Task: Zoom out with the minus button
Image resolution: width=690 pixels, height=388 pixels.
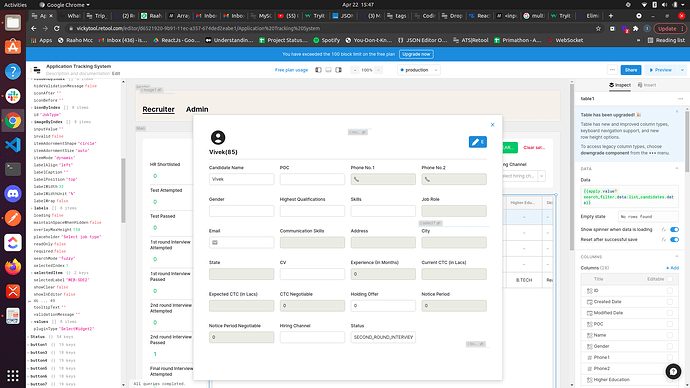Action: [355, 70]
